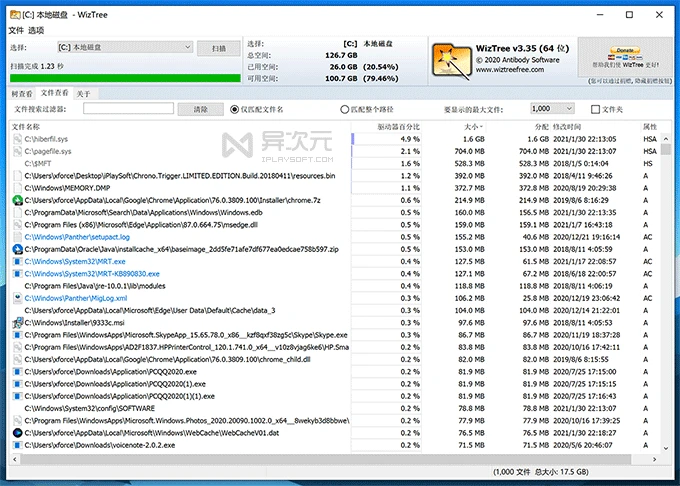Screen dimensions: 680x486
Task: Click the 392.0 MB size cell
Action: pos(470,176)
